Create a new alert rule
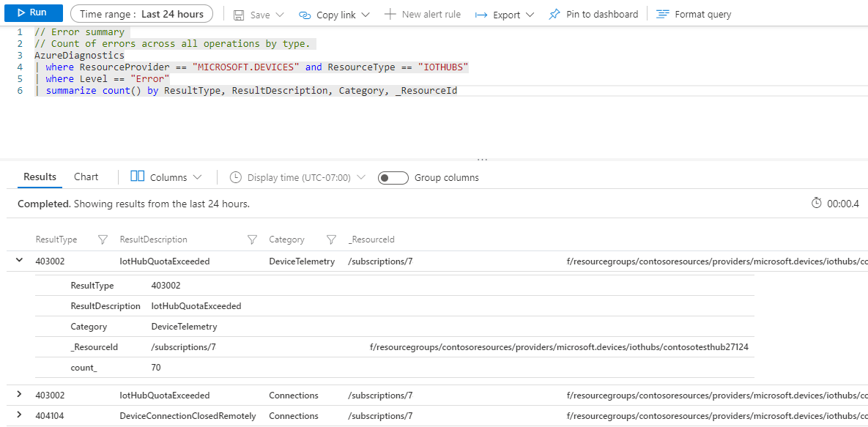This screenshot has height=427, width=868. (x=423, y=13)
